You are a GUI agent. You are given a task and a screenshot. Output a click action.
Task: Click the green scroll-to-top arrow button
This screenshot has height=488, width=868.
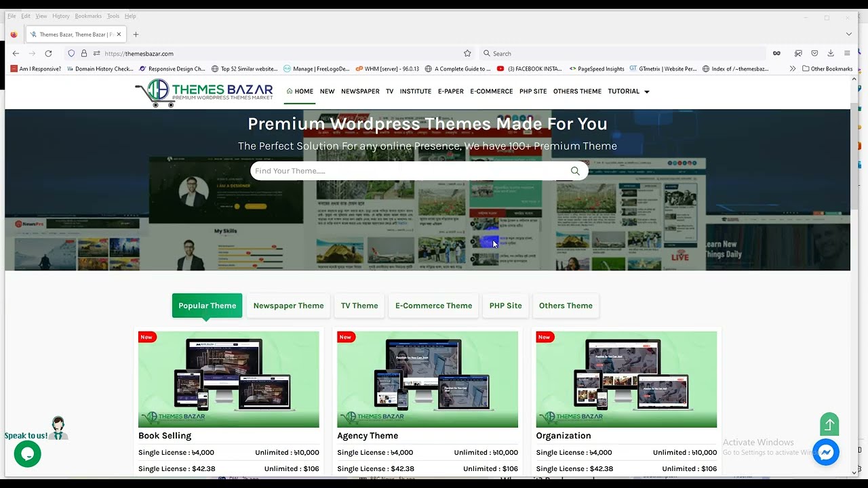pos(829,425)
